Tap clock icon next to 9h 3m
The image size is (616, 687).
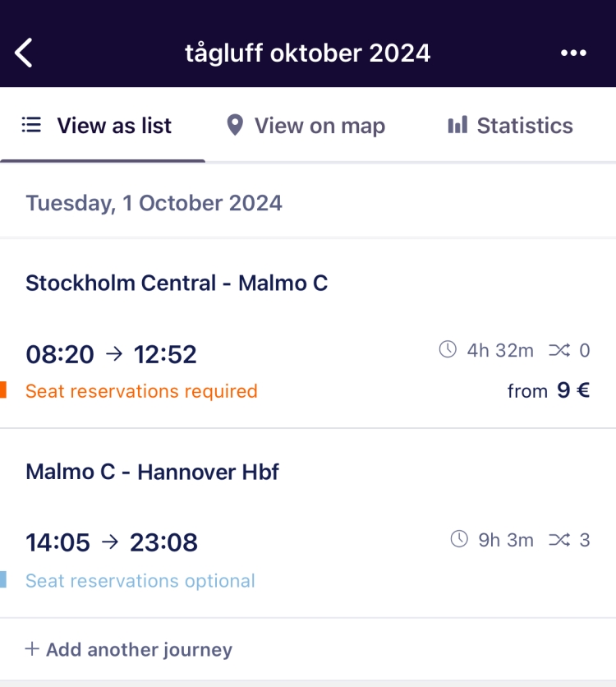coord(459,539)
